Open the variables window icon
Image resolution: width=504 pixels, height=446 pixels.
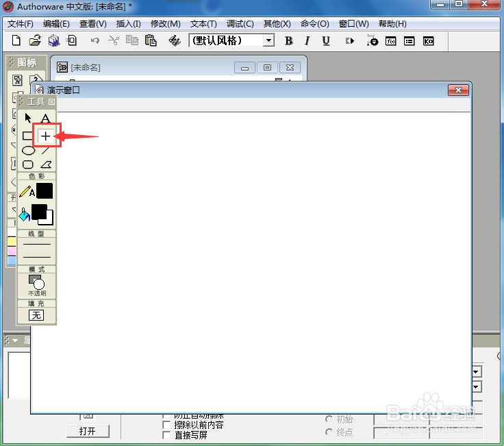point(409,41)
